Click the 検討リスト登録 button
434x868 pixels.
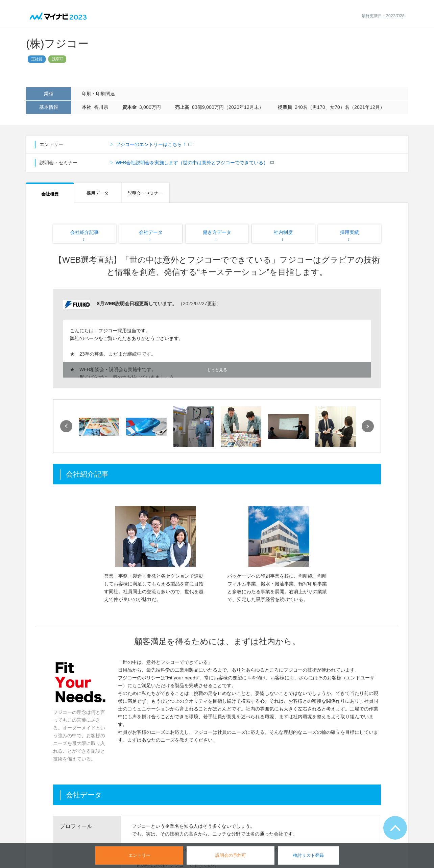pyautogui.click(x=308, y=855)
